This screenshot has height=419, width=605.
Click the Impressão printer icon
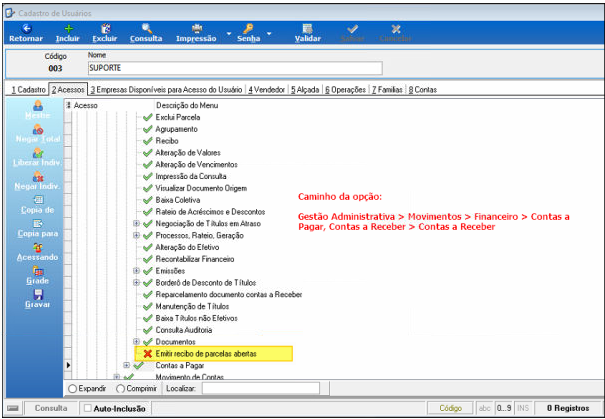197,29
